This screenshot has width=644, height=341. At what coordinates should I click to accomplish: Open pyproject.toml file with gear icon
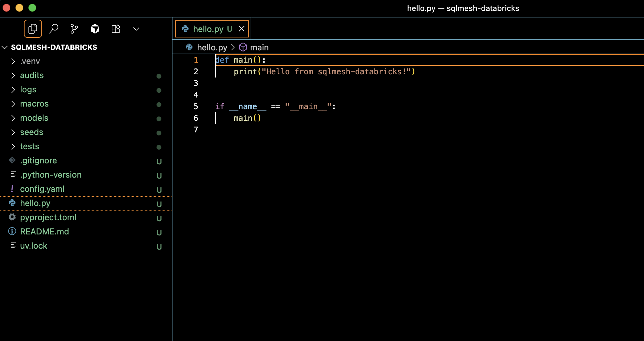(x=48, y=217)
